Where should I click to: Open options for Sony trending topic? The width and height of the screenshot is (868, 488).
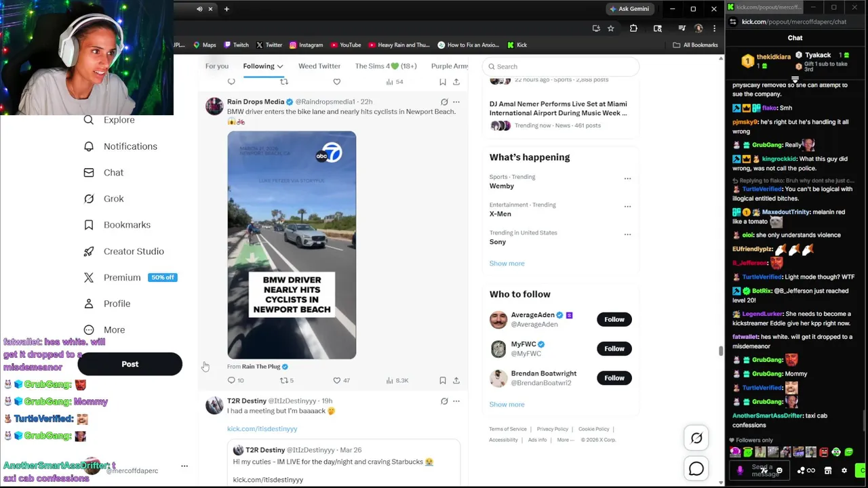click(627, 235)
